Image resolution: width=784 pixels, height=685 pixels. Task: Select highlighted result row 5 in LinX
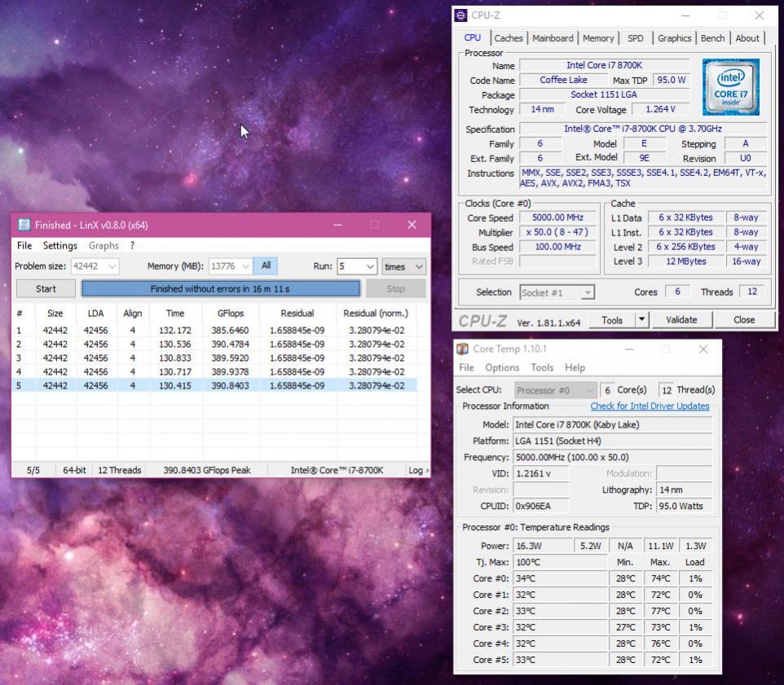coord(214,385)
